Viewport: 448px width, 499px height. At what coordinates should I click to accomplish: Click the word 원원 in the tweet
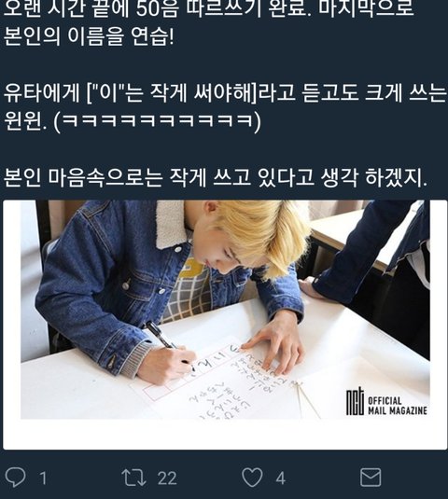point(22,121)
